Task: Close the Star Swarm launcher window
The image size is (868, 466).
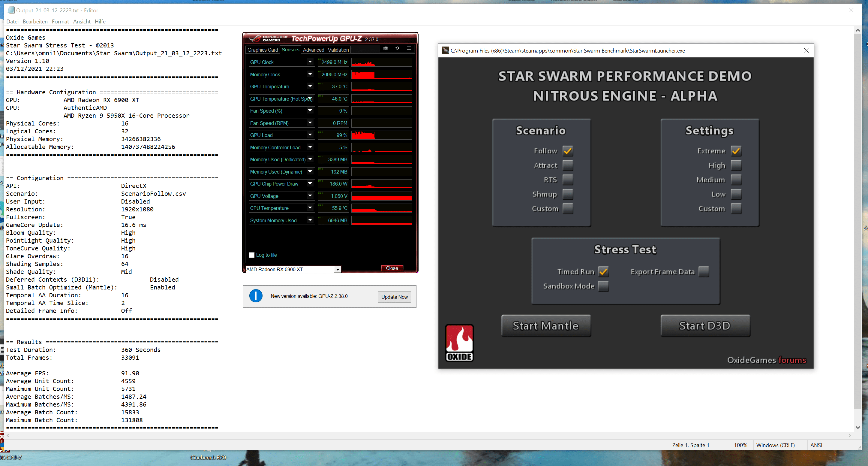Action: point(806,50)
